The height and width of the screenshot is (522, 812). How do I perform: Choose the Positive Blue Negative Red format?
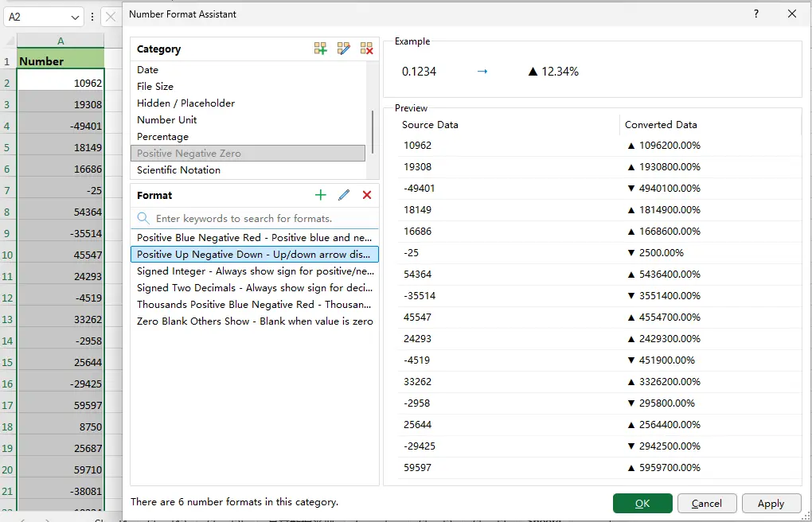(x=254, y=238)
